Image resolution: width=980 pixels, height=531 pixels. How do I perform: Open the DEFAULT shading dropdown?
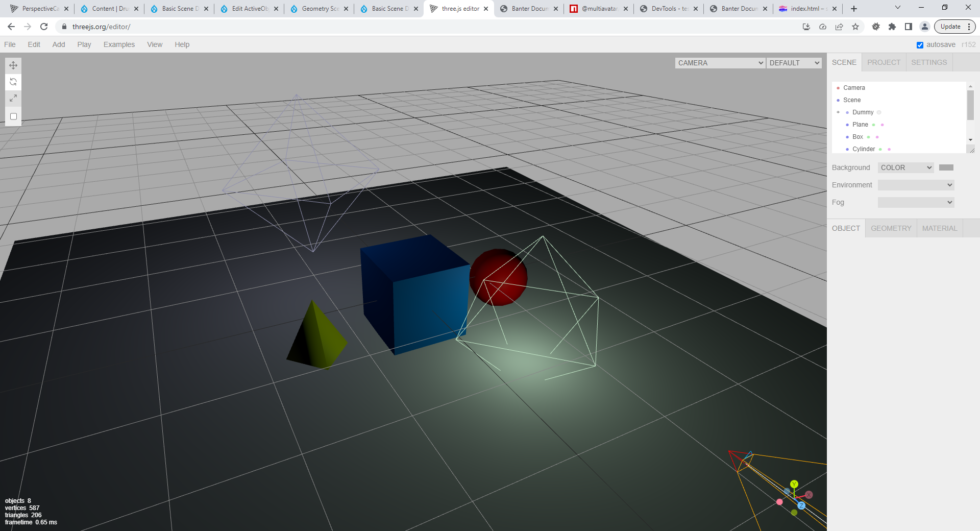794,63
